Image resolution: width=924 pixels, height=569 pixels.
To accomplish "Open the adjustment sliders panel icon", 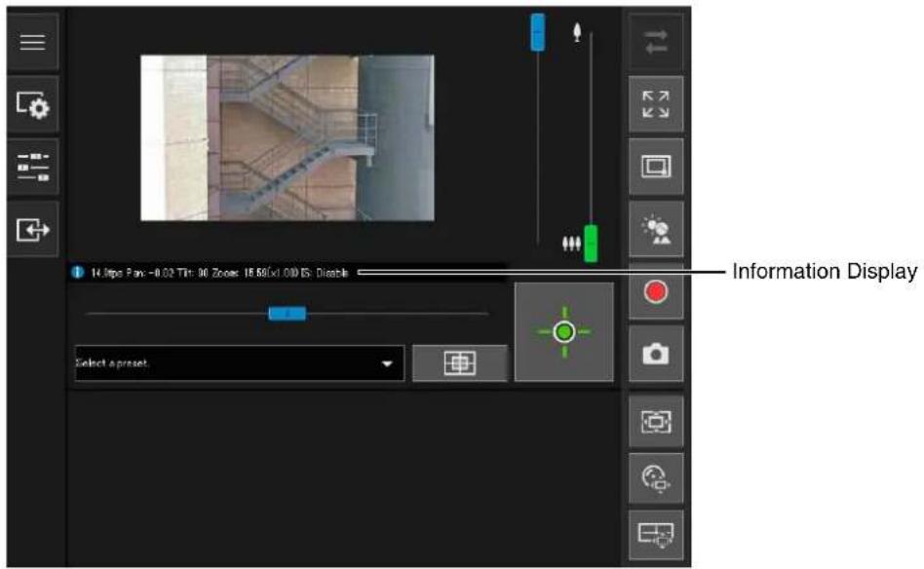I will point(32,167).
